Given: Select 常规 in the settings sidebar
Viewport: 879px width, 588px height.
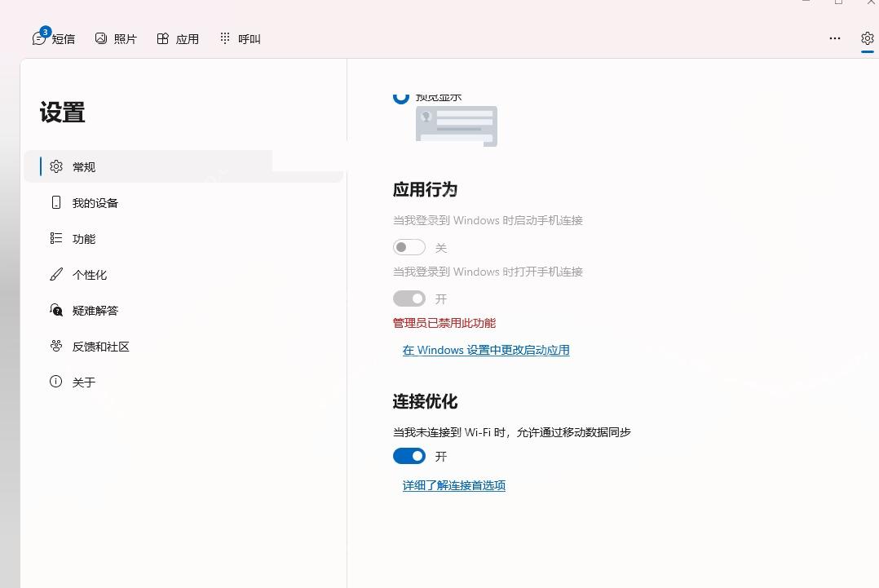Looking at the screenshot, I should (x=183, y=166).
